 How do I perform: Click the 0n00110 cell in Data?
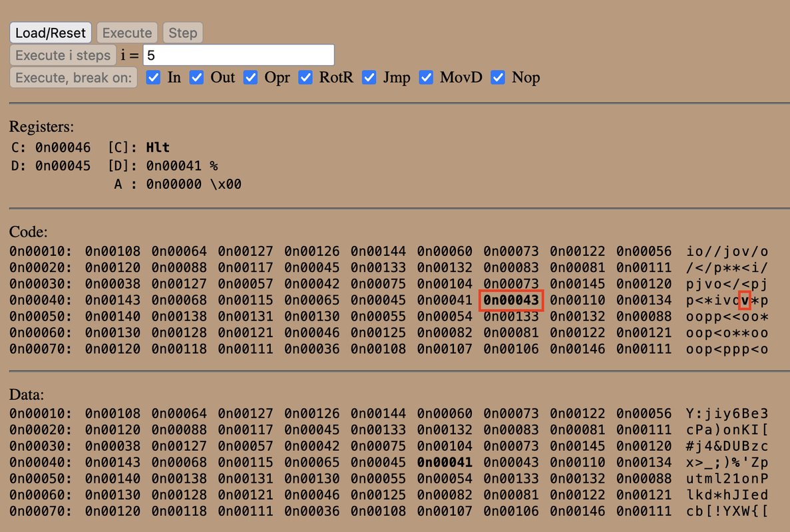(578, 463)
